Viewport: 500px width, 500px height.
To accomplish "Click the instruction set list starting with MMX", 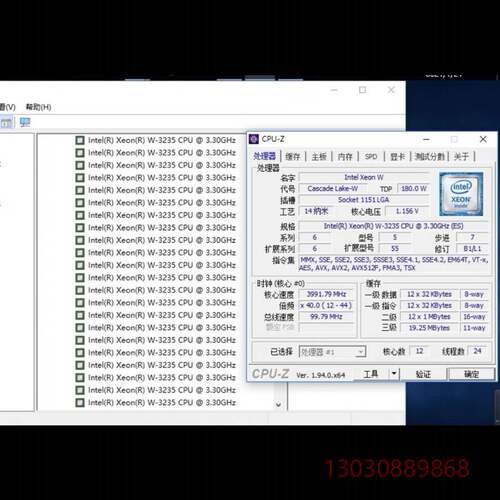I will tap(394, 264).
